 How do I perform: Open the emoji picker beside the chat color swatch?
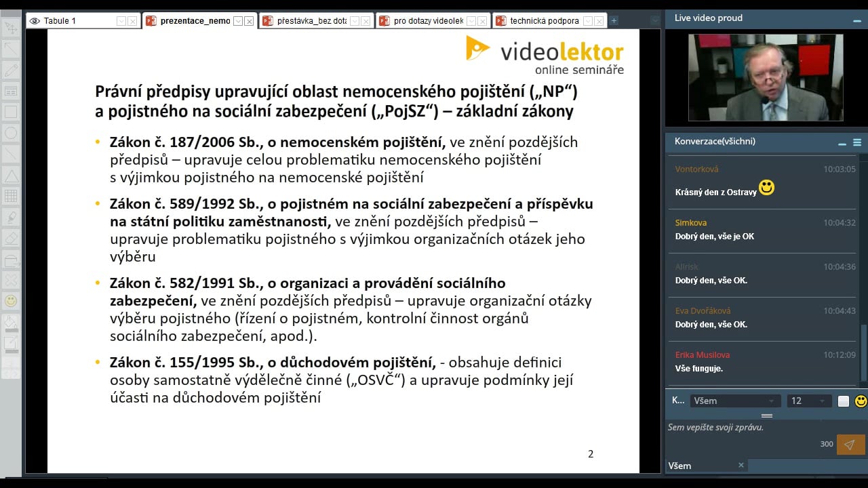861,401
